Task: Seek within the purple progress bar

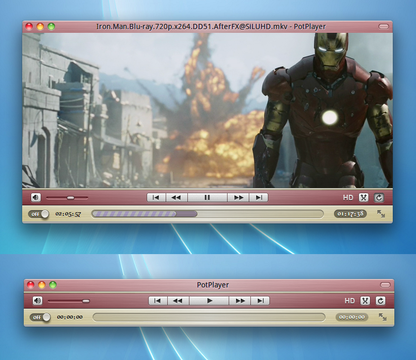Action: pyautogui.click(x=207, y=214)
